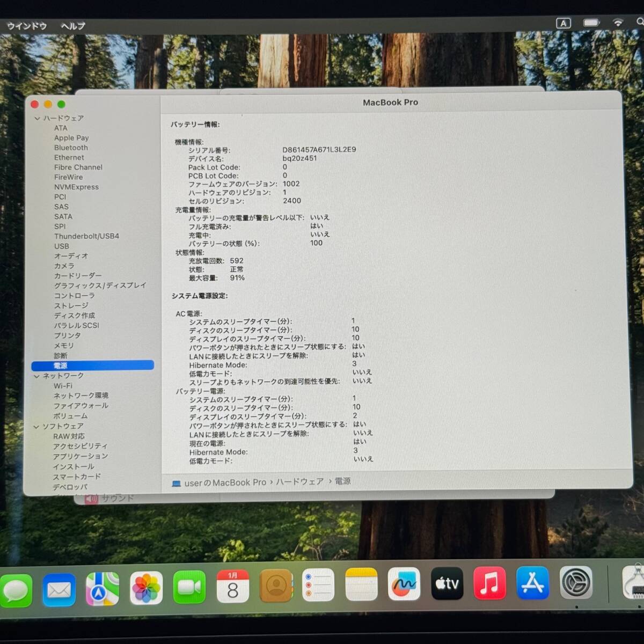The image size is (644, 644).
Task: Select Apple Pay in the sidebar
Action: (x=71, y=138)
